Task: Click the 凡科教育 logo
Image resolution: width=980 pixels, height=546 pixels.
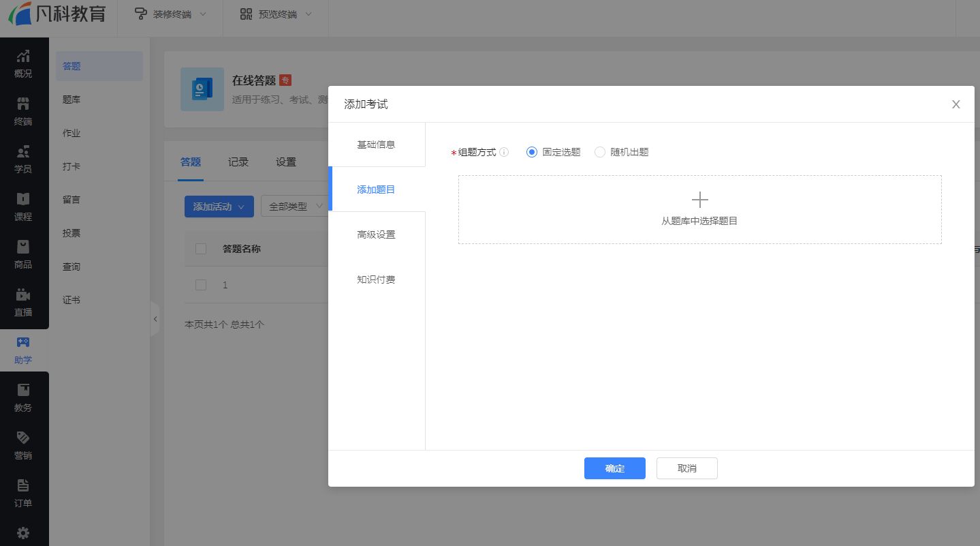Action: [57, 12]
